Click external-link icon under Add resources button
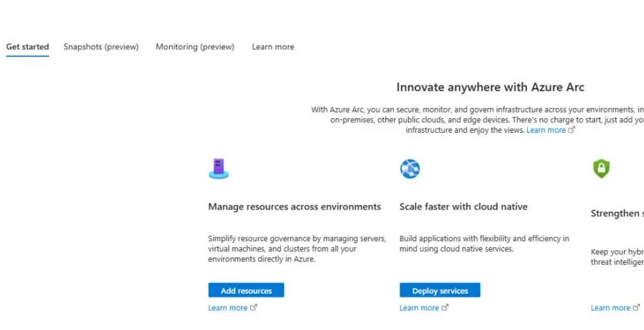Screen dimensions: 644x330 tap(253, 308)
